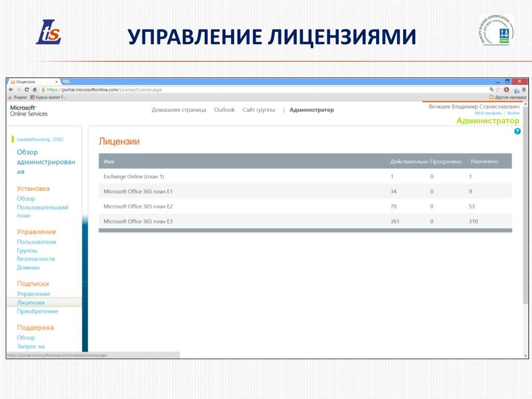The image size is (532, 399).
Task: Click valid count 70 in the E2 row
Action: click(x=393, y=206)
